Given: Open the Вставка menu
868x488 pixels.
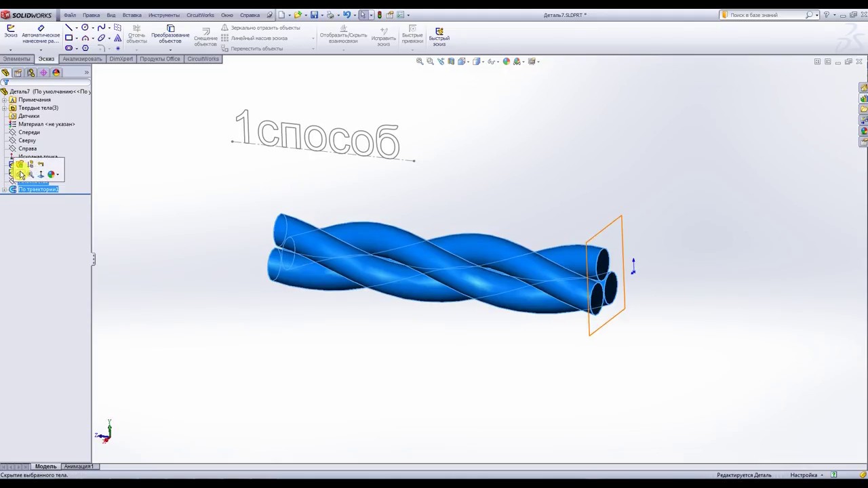Looking at the screenshot, I should (132, 15).
